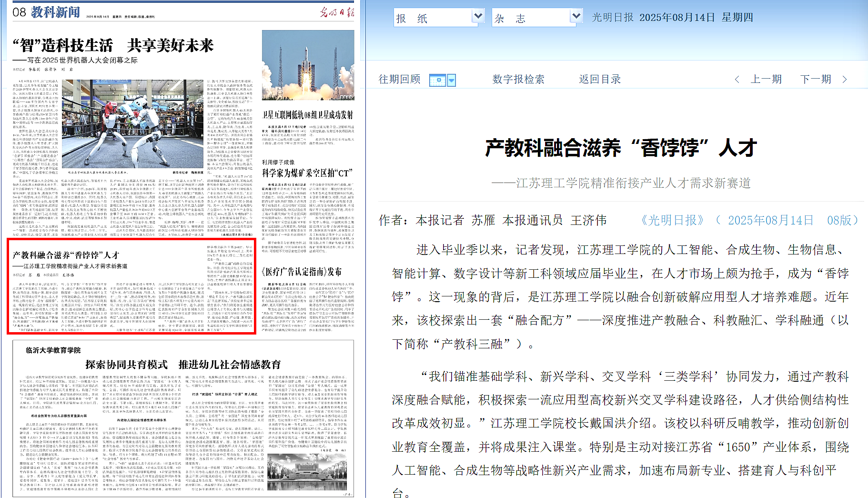Image resolution: width=868 pixels, height=498 pixels.
Task: Click the 《光明日报》 source link in byline
Action: [x=672, y=220]
